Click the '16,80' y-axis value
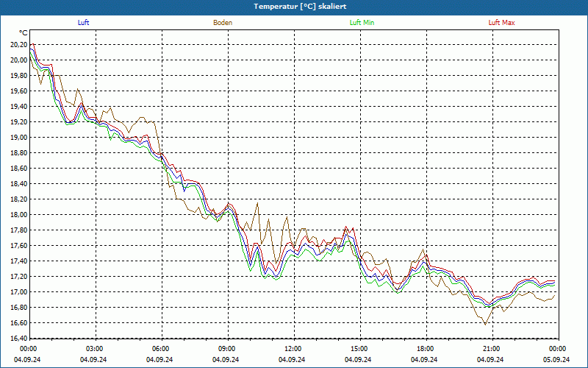Image resolution: width=588 pixels, height=368 pixels. coord(19,308)
